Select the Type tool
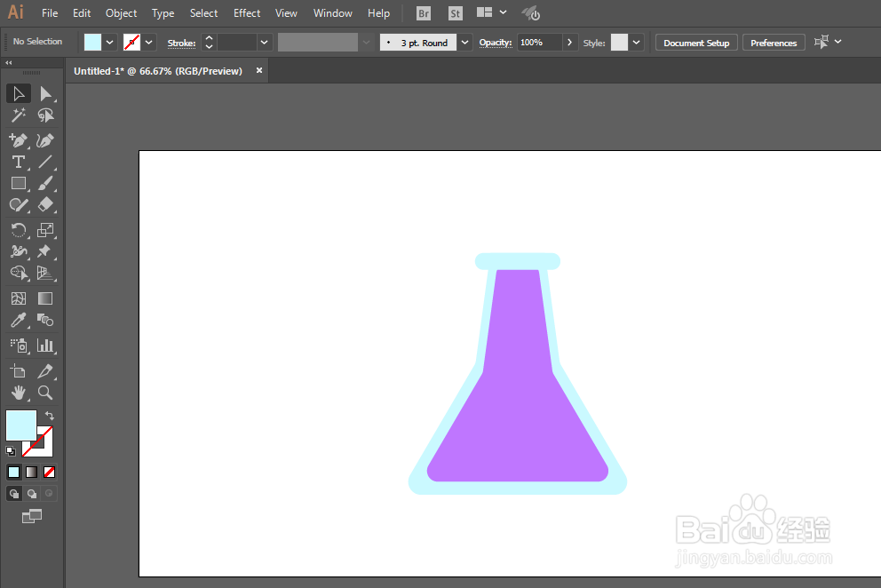The width and height of the screenshot is (881, 588). coord(18,162)
